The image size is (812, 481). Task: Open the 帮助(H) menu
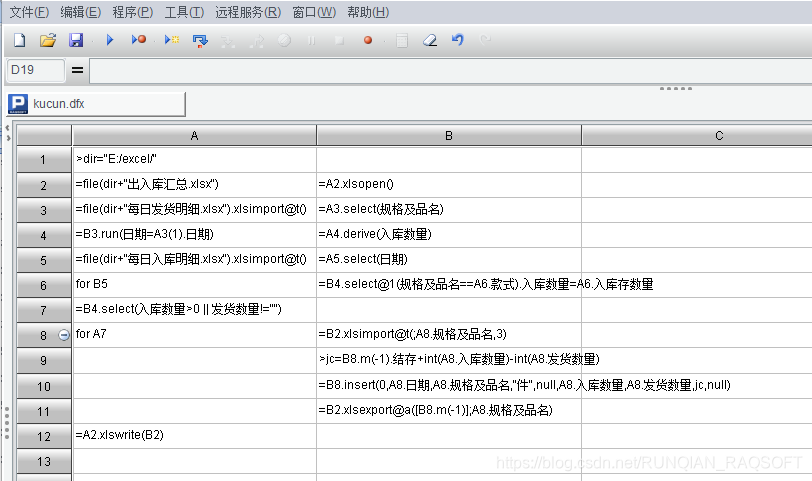[x=368, y=12]
